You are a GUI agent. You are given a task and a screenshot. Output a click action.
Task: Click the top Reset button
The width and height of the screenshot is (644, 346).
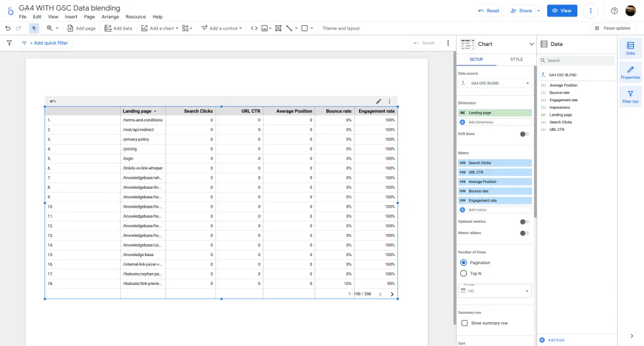pos(489,11)
